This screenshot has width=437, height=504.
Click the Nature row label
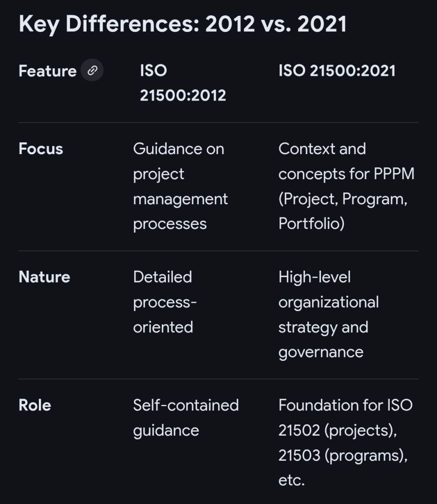[44, 277]
